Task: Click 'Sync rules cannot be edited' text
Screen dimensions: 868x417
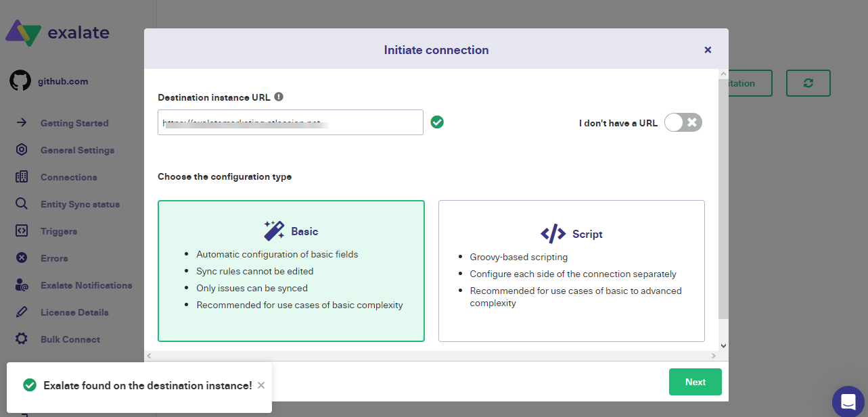Action: pos(255,271)
